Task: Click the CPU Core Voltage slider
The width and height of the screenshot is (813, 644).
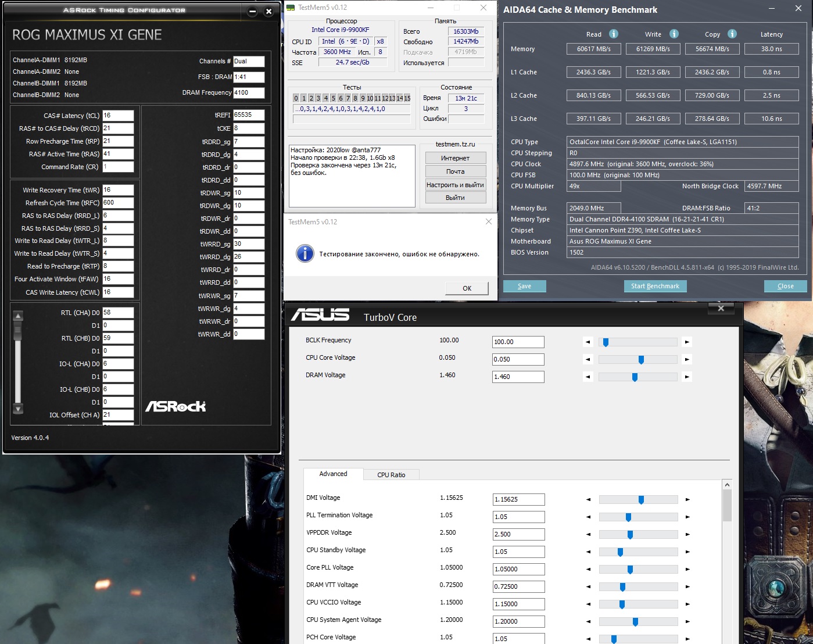Action: tap(637, 360)
